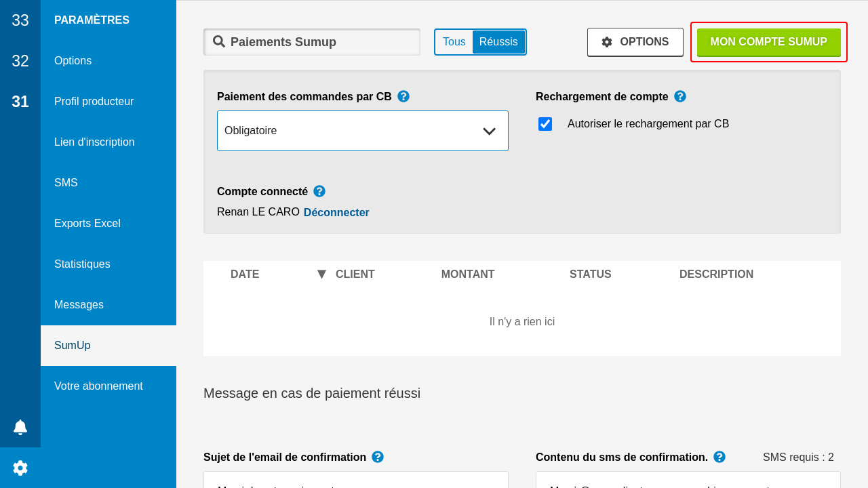Select week 32 in the left strip
Viewport: 868px width, 488px height.
[20, 61]
